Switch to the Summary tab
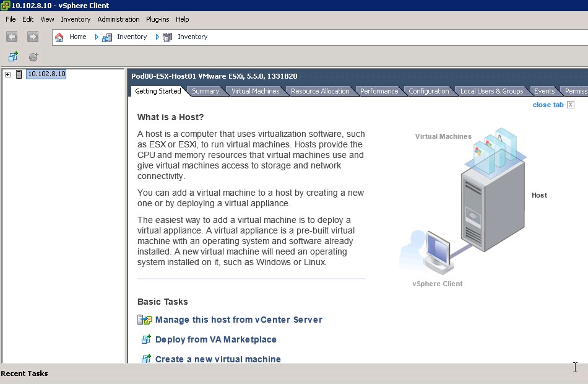588x384 pixels. [205, 91]
